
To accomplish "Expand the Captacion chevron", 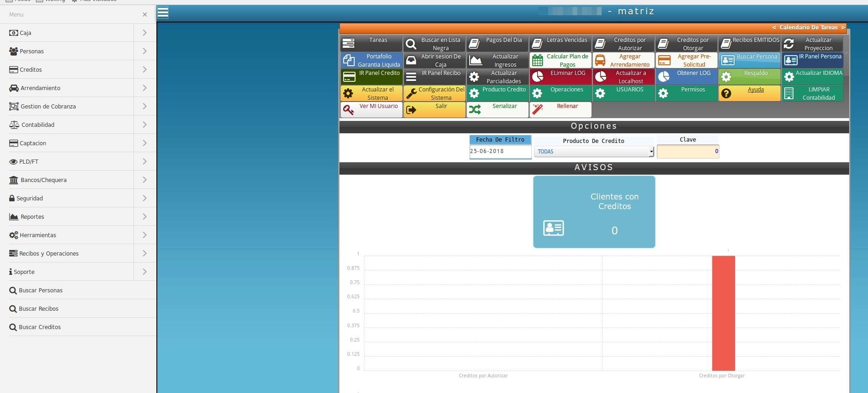I will click(144, 143).
